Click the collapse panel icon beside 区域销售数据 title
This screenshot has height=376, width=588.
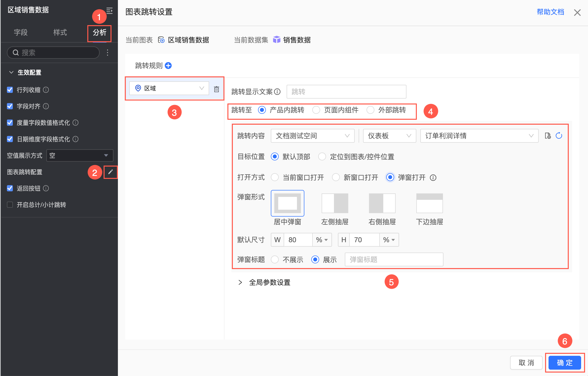[x=109, y=11]
